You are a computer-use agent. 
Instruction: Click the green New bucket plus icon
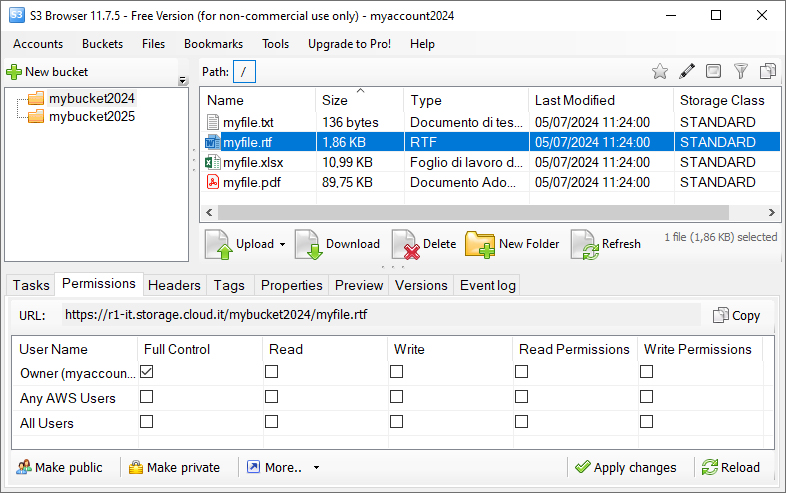14,72
